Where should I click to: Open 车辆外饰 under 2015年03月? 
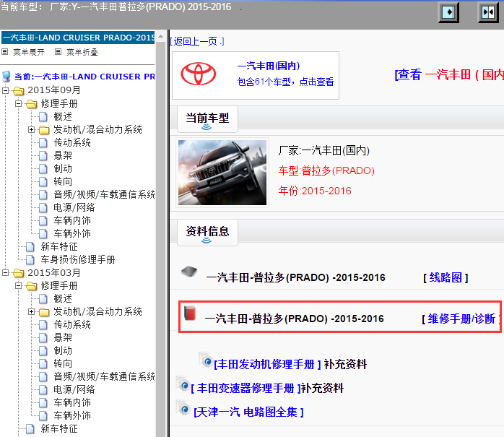click(x=72, y=415)
